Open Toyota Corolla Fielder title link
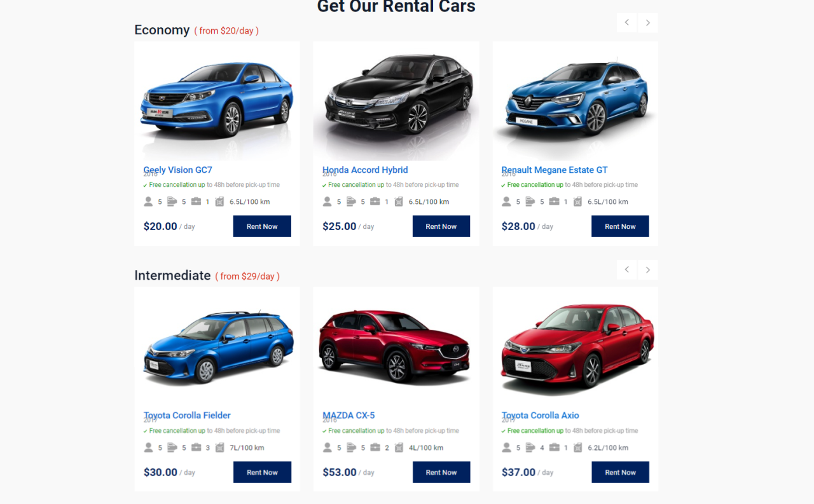This screenshot has width=814, height=504. pos(187,415)
